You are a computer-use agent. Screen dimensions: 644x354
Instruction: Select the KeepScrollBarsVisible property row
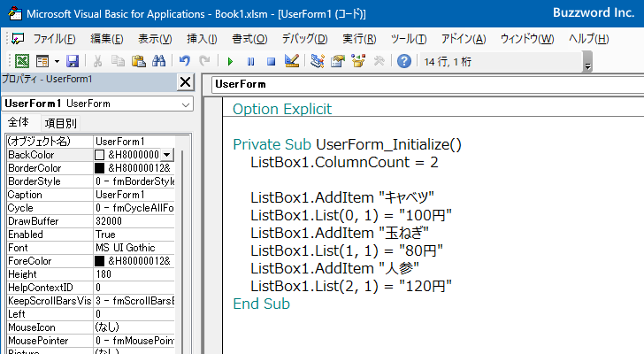[90, 301]
